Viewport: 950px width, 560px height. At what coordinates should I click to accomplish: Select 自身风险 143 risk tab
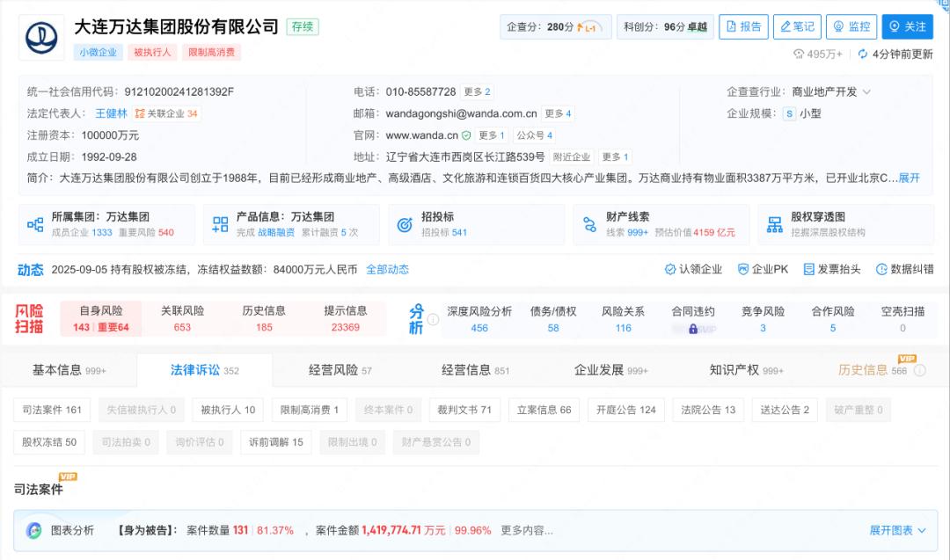[x=101, y=318]
